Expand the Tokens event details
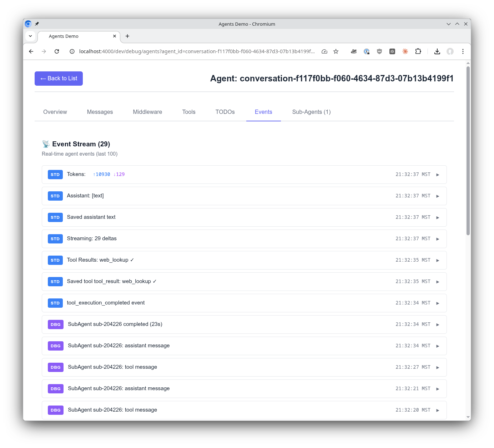 click(438, 175)
